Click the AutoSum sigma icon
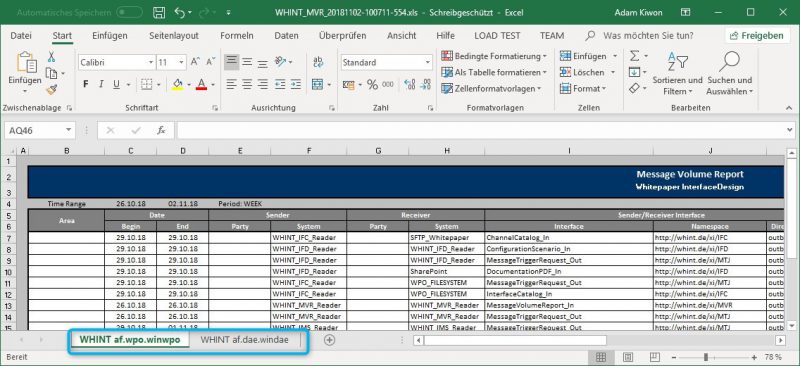The width and height of the screenshot is (800, 366). pos(634,56)
